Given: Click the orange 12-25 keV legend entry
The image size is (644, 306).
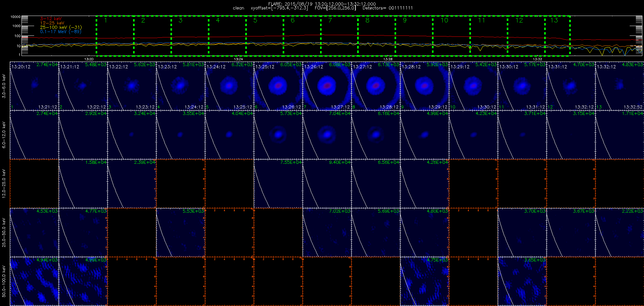Looking at the screenshot, I should 52,23.
